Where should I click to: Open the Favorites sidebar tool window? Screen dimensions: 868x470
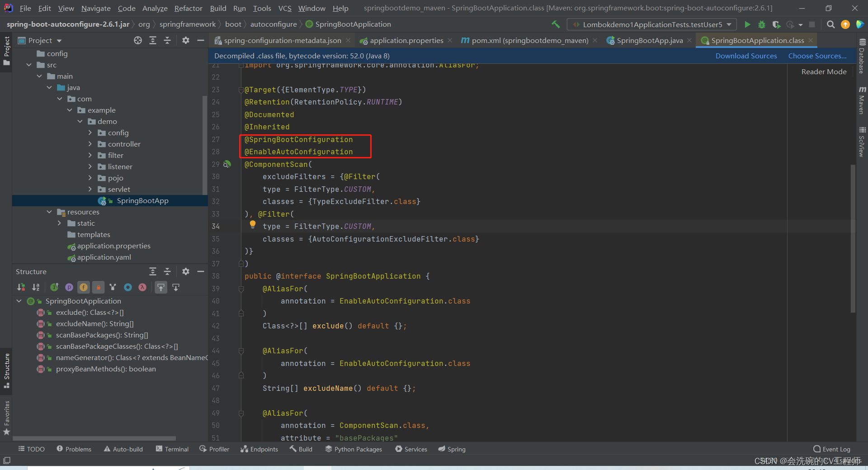pos(6,418)
